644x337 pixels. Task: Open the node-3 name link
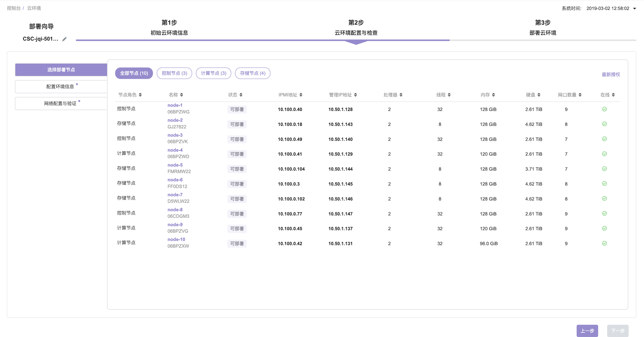(x=175, y=135)
